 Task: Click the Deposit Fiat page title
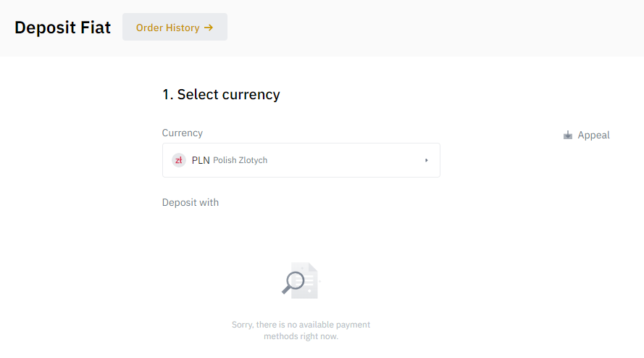62,28
